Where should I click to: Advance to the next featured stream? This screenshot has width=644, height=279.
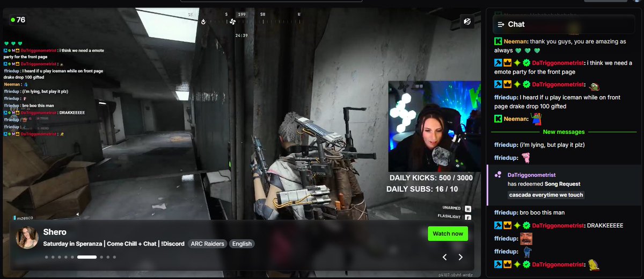460,257
